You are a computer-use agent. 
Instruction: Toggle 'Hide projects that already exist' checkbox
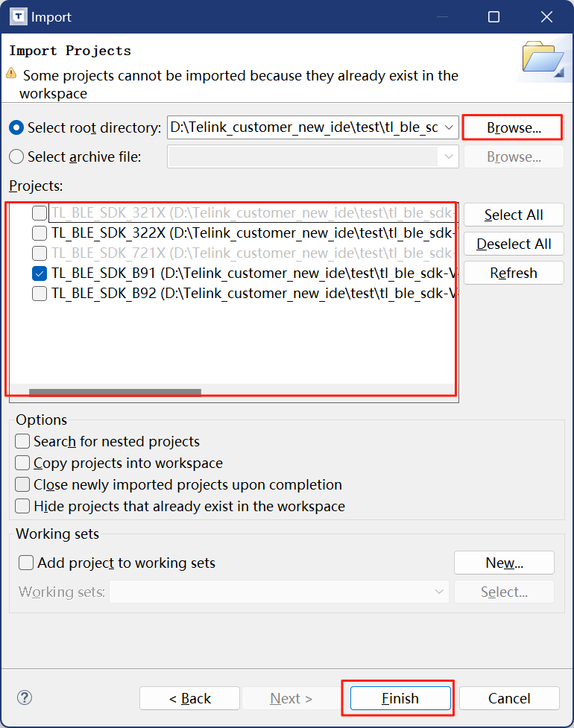23,506
